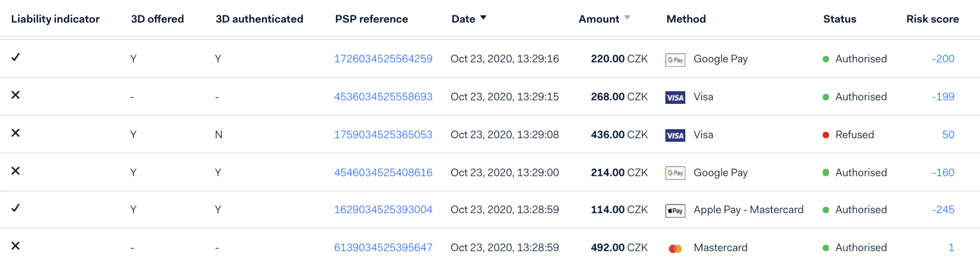Screen dimensions: 980x263
Task: Open risk score 50 details
Action: [948, 135]
